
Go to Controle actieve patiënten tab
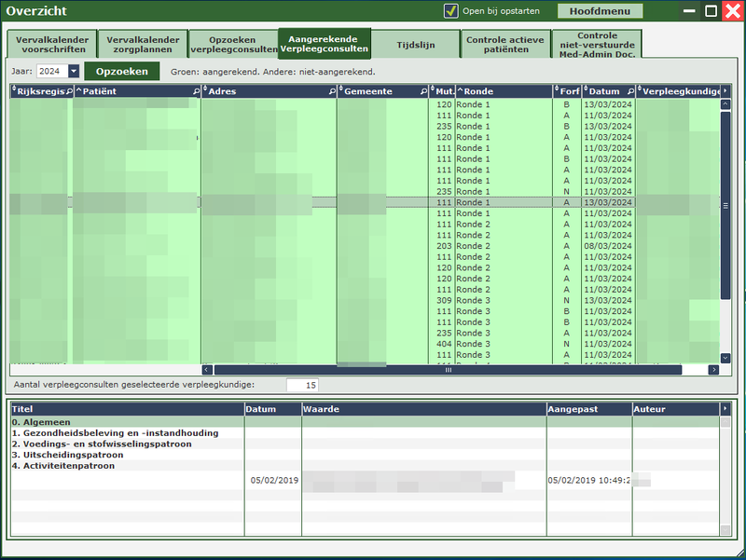coord(505,44)
